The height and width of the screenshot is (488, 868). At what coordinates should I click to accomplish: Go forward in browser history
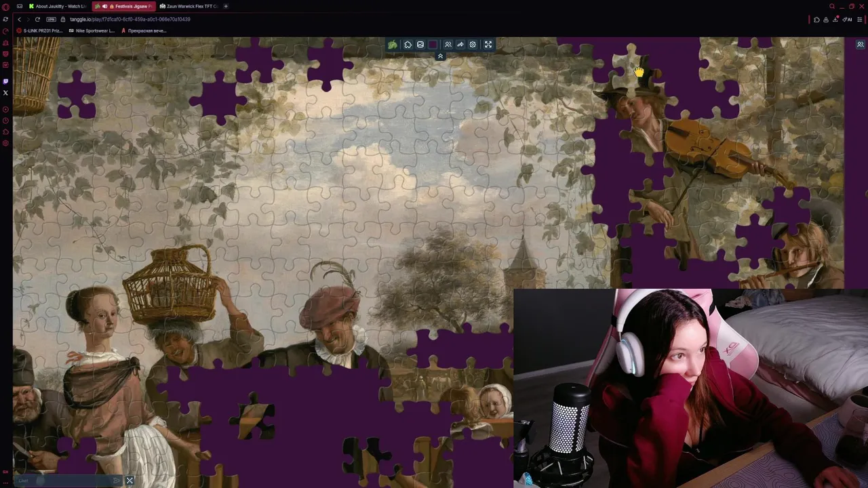point(28,20)
